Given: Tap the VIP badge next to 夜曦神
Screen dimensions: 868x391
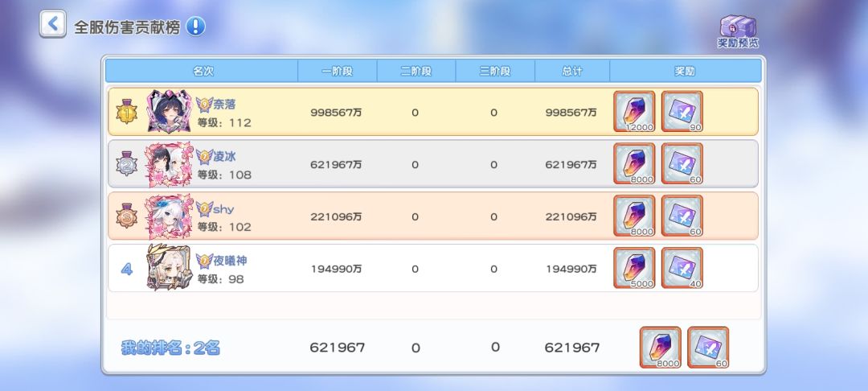Looking at the screenshot, I should [x=204, y=261].
